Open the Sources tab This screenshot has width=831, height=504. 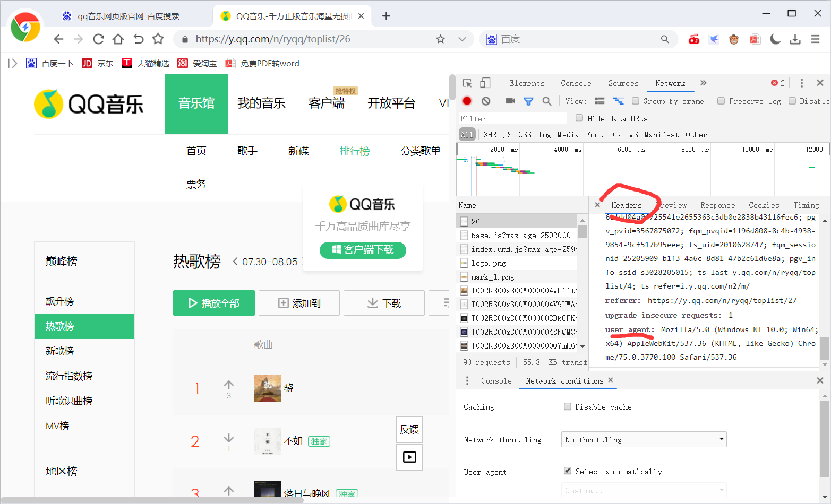point(623,83)
